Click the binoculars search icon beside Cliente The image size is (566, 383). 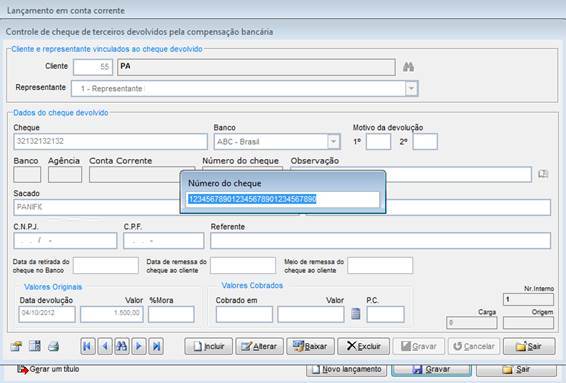point(408,67)
